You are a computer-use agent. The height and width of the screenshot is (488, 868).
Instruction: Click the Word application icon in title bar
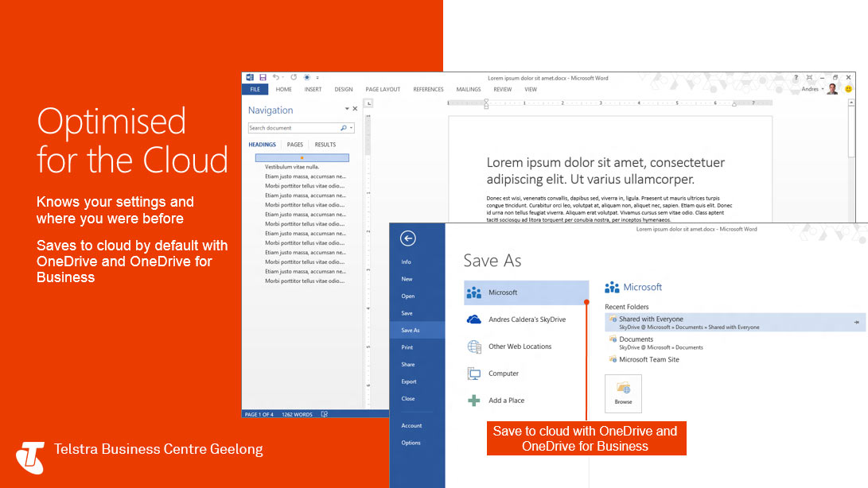click(250, 77)
